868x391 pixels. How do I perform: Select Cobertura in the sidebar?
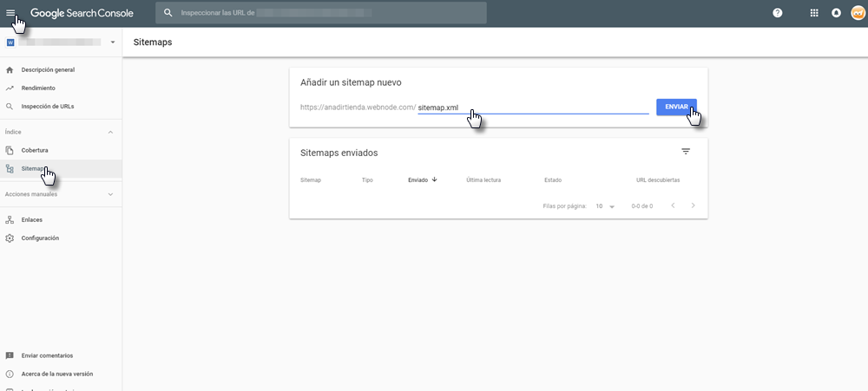pos(35,150)
